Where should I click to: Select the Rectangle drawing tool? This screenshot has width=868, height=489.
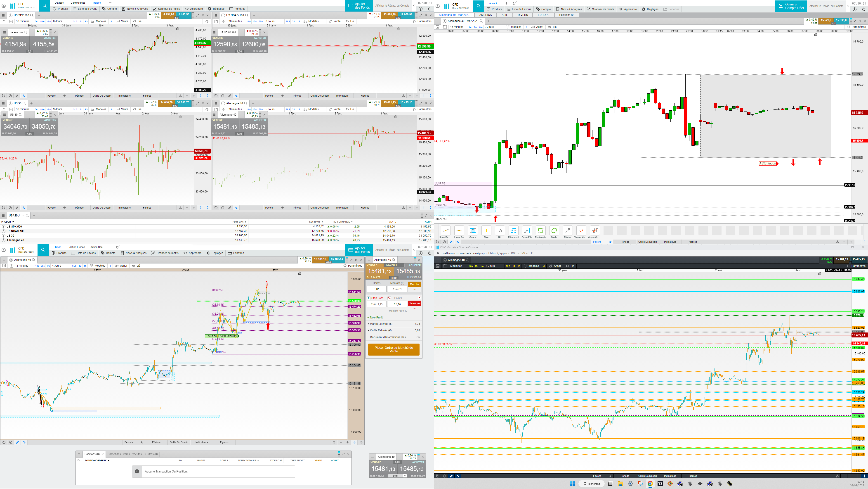(540, 231)
